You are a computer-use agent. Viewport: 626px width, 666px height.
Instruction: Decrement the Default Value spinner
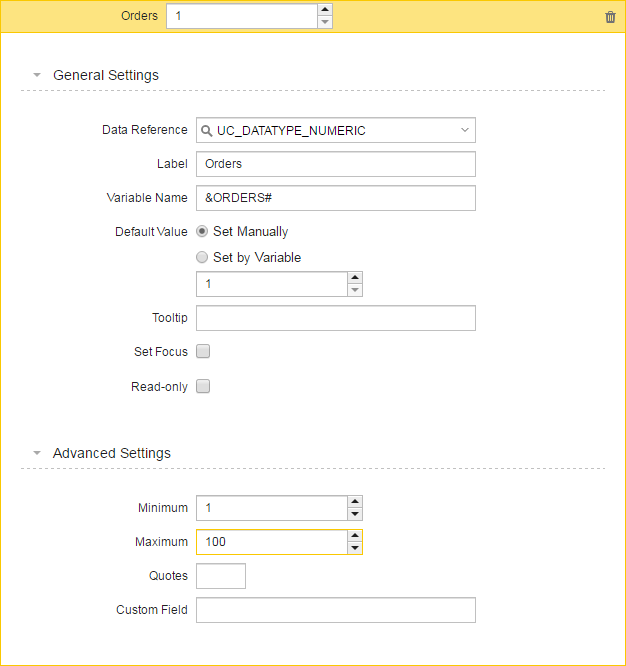point(355,290)
